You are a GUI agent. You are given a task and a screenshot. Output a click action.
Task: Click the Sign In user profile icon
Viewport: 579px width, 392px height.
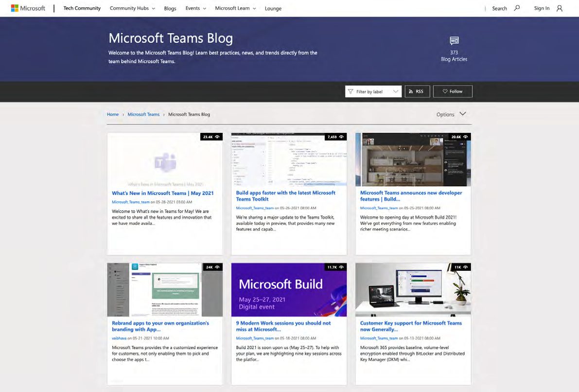(x=560, y=8)
